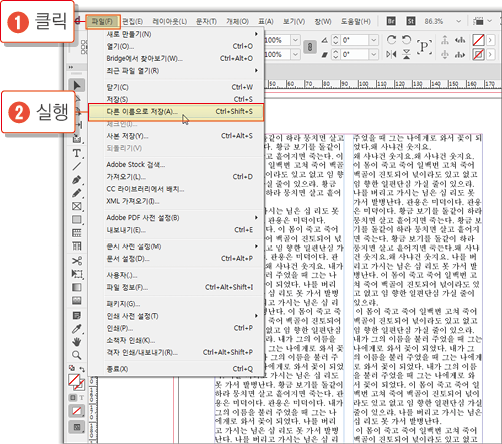This screenshot has height=444, width=502.
Task: Select the Vertical Grid tool
Action: click(x=77, y=246)
